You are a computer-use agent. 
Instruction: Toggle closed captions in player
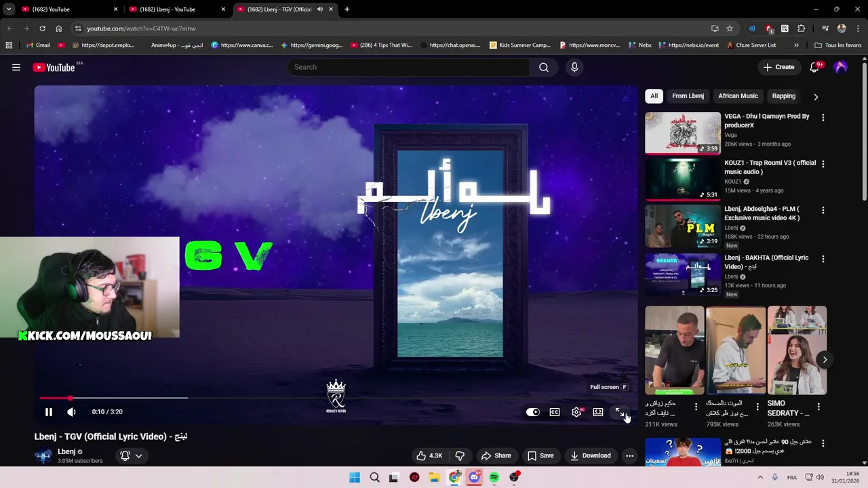555,412
